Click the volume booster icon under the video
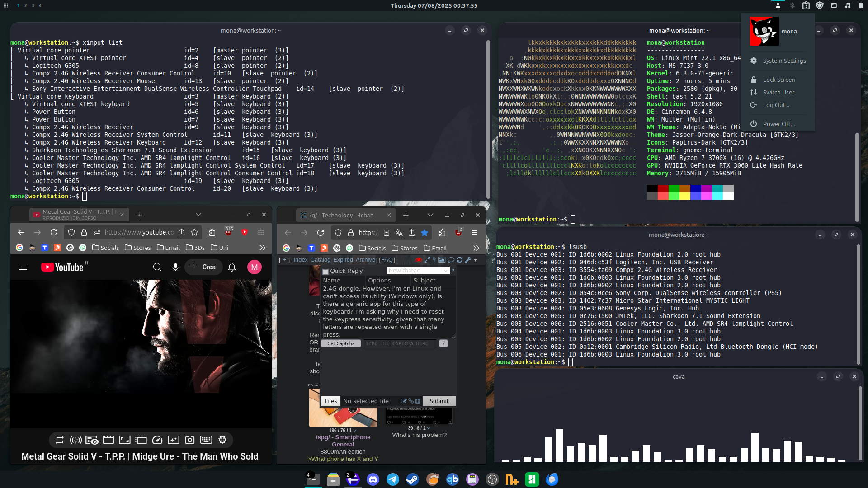This screenshot has height=488, width=868. [75, 440]
